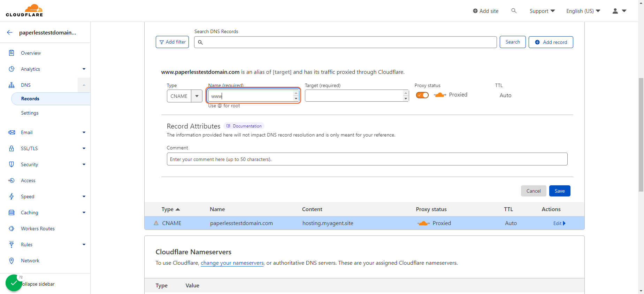Image resolution: width=644 pixels, height=294 pixels.
Task: Click the Rules filter icon
Action: (11, 245)
